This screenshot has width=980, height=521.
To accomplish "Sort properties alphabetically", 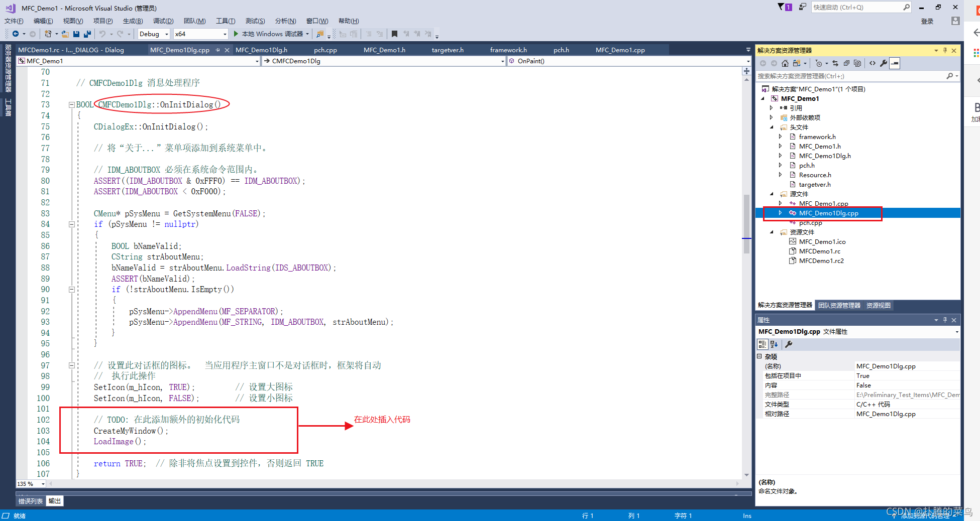I will tap(774, 344).
